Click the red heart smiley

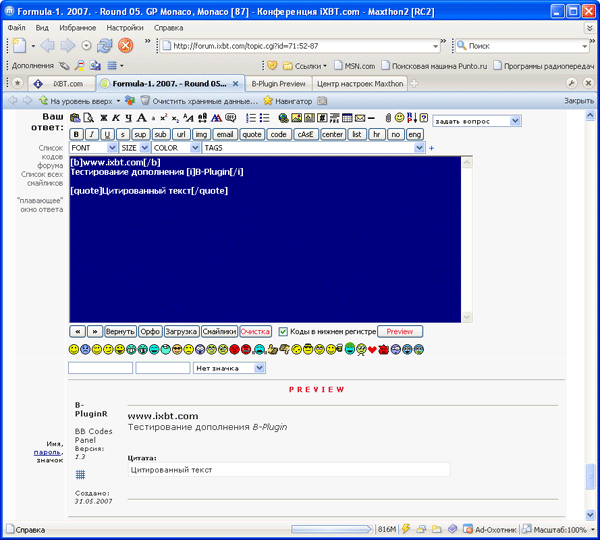click(372, 349)
